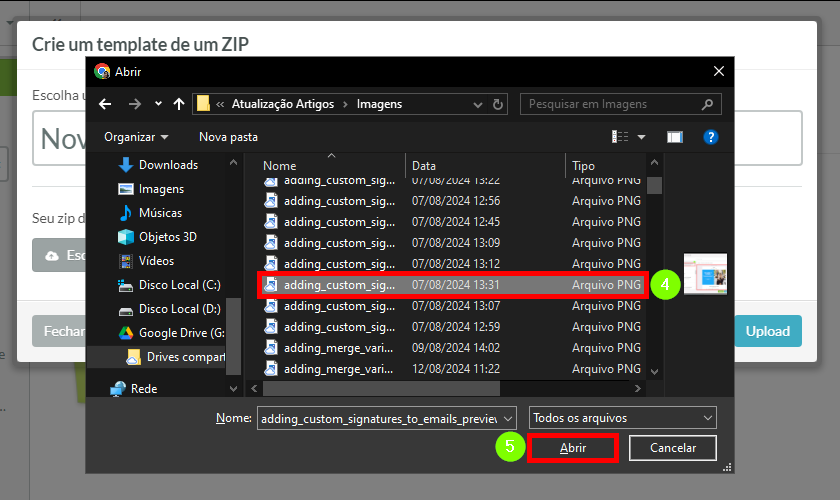The height and width of the screenshot is (500, 840).
Task: Open the Organizar menu
Action: [x=136, y=137]
